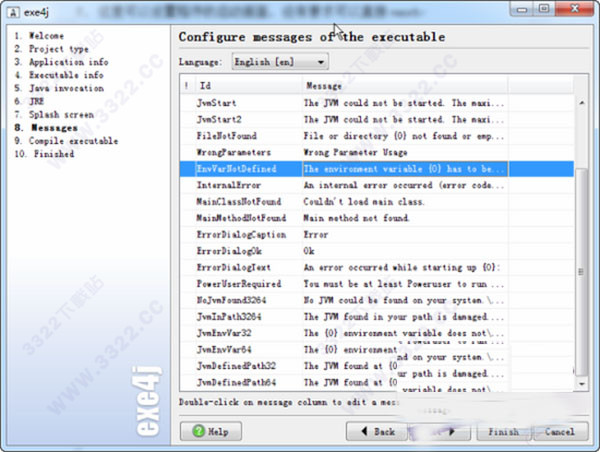
Task: Select the JvmEnvVar64 row
Action: point(377,350)
